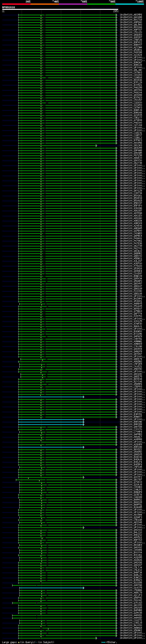
Task: Open hit UniRef100_P46300
Action: pyautogui.click(x=131, y=123)
